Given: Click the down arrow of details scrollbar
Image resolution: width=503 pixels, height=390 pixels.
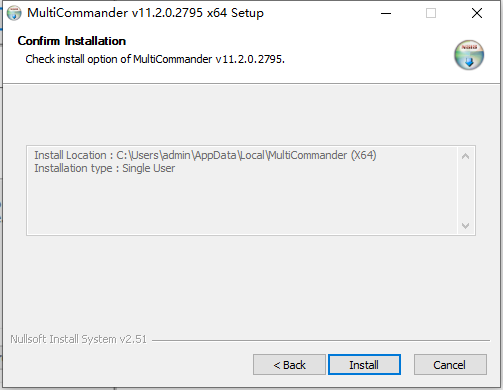Looking at the screenshot, I should pyautogui.click(x=466, y=226).
